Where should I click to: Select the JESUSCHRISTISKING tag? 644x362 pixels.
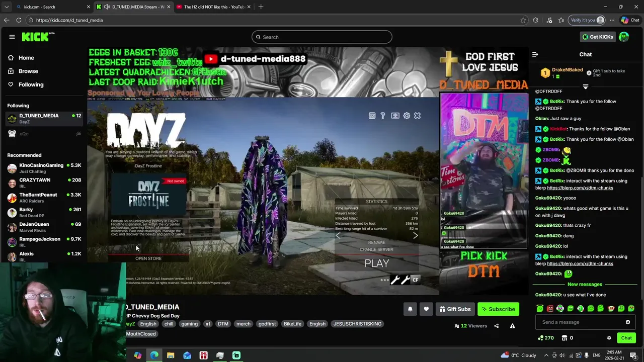tap(357, 324)
